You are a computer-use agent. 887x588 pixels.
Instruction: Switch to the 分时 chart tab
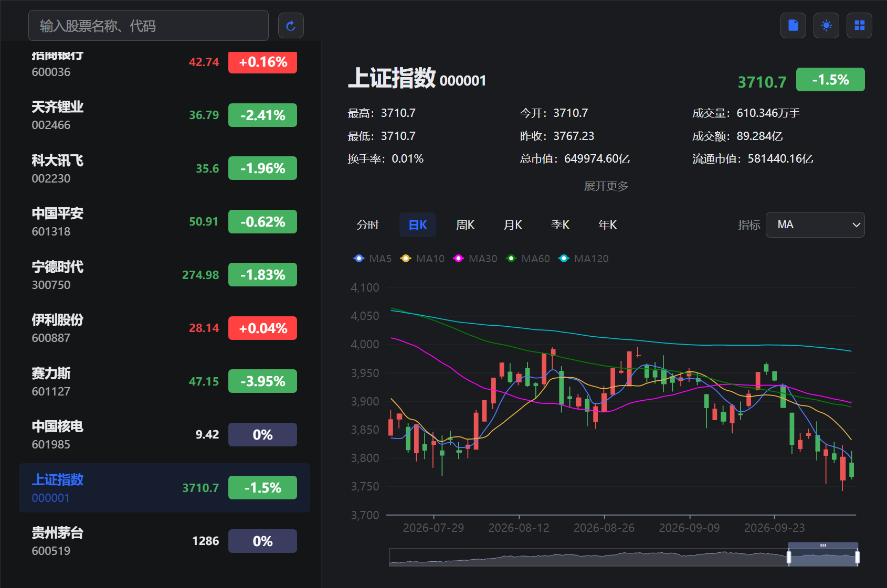click(367, 225)
